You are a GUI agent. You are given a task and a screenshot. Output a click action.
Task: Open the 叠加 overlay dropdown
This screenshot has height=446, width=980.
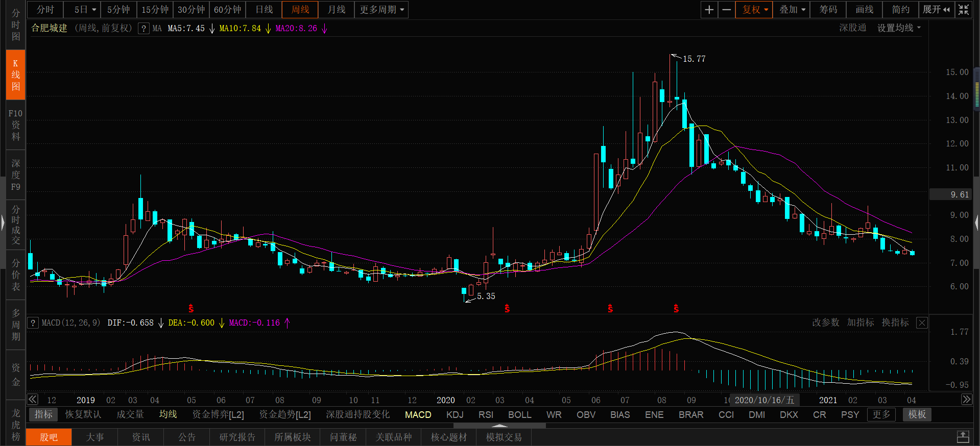pos(792,10)
